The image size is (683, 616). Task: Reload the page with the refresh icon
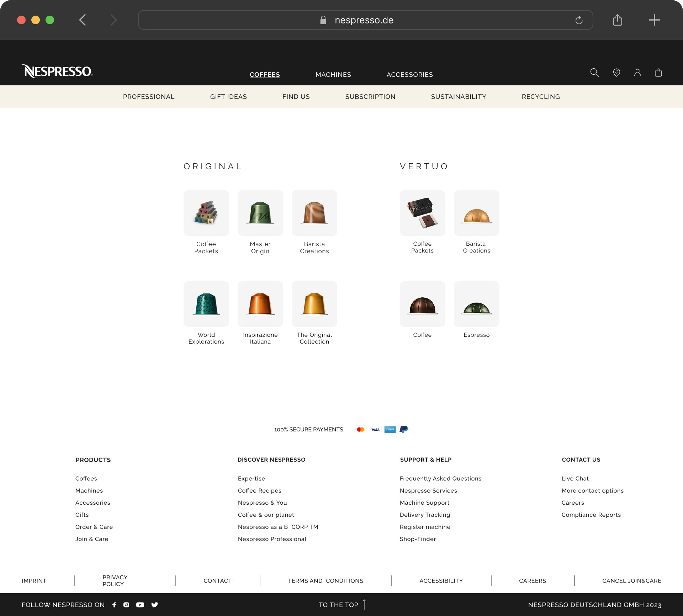[579, 20]
